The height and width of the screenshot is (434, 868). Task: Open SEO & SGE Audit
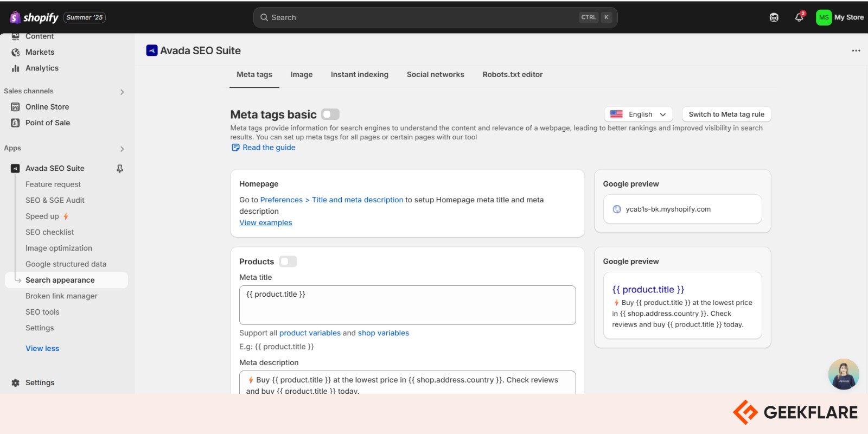pos(55,200)
